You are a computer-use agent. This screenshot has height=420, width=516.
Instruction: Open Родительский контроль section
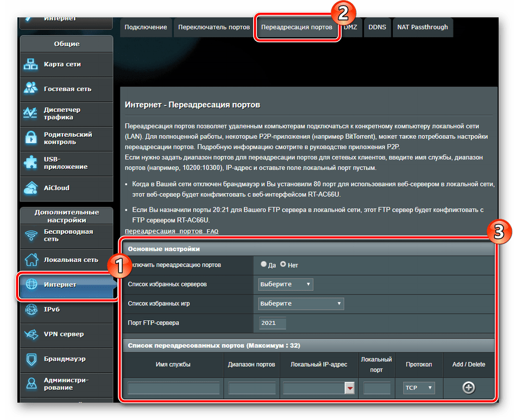click(x=66, y=139)
